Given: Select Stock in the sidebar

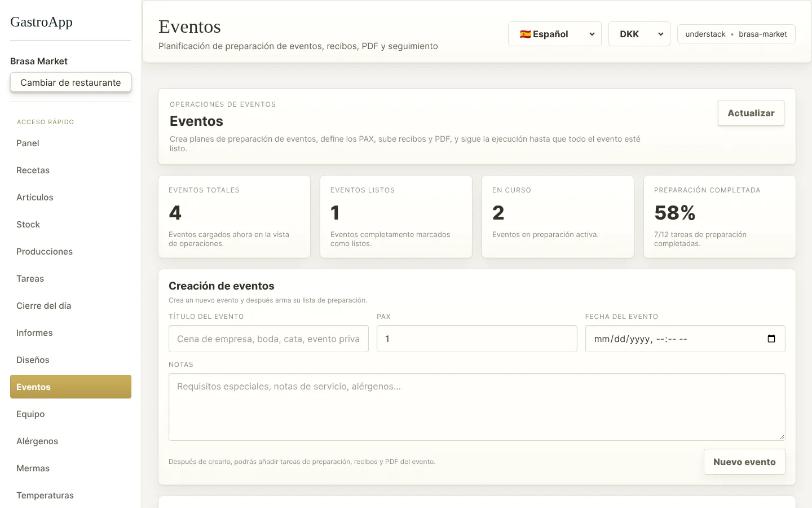Looking at the screenshot, I should 70,225.
